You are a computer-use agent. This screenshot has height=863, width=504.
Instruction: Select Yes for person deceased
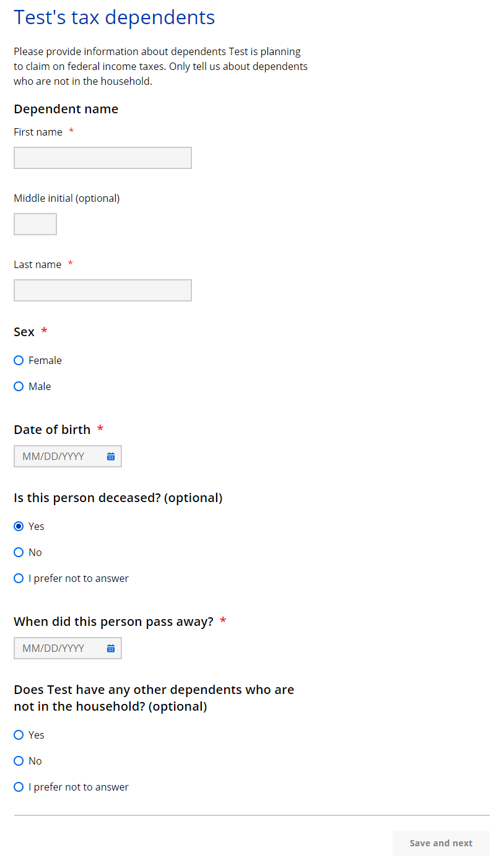[19, 526]
